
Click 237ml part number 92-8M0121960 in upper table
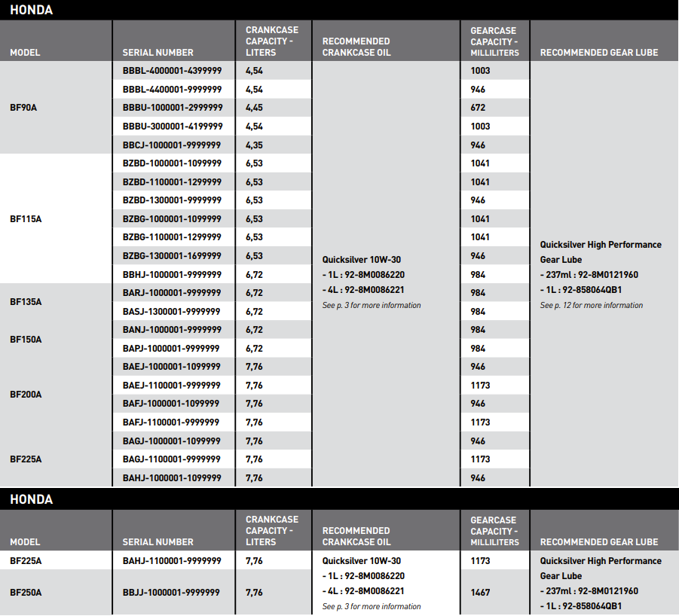click(x=608, y=275)
